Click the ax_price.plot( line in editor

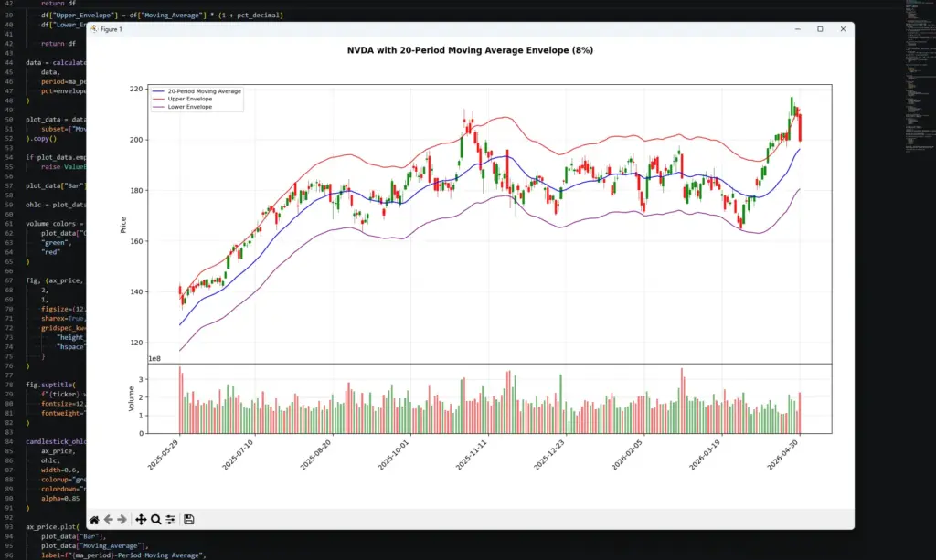tap(52, 526)
